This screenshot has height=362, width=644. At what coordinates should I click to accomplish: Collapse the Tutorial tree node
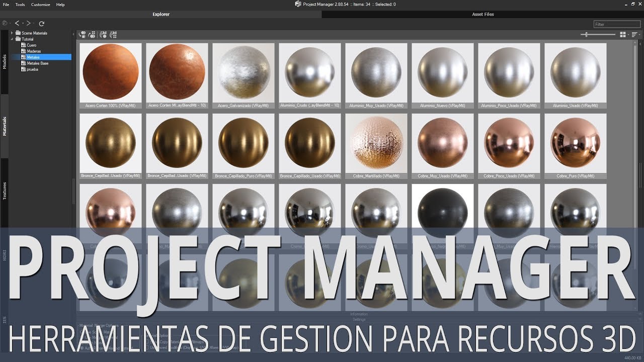(x=12, y=39)
